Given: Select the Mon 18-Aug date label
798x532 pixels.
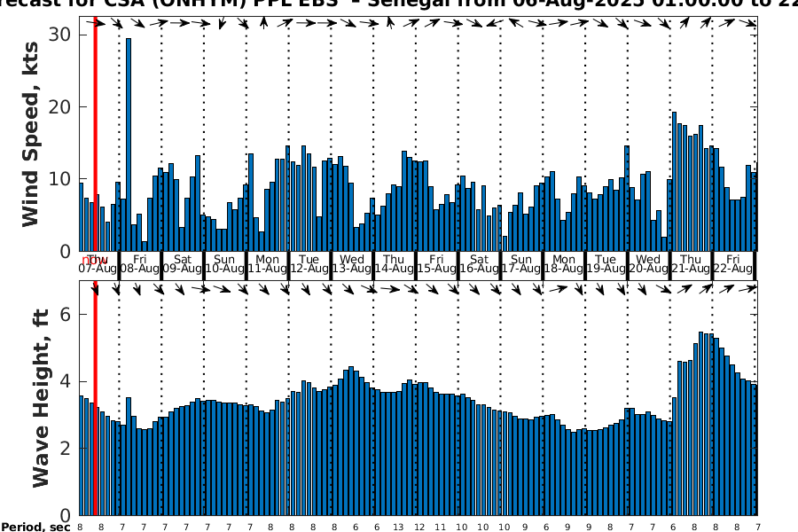Looking at the screenshot, I should [x=563, y=264].
